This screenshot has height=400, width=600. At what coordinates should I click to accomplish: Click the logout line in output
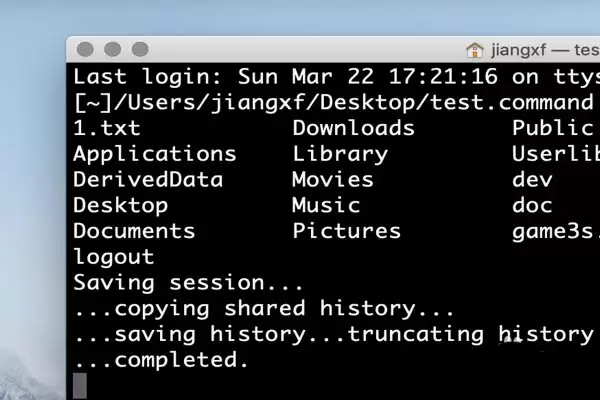tap(114, 257)
